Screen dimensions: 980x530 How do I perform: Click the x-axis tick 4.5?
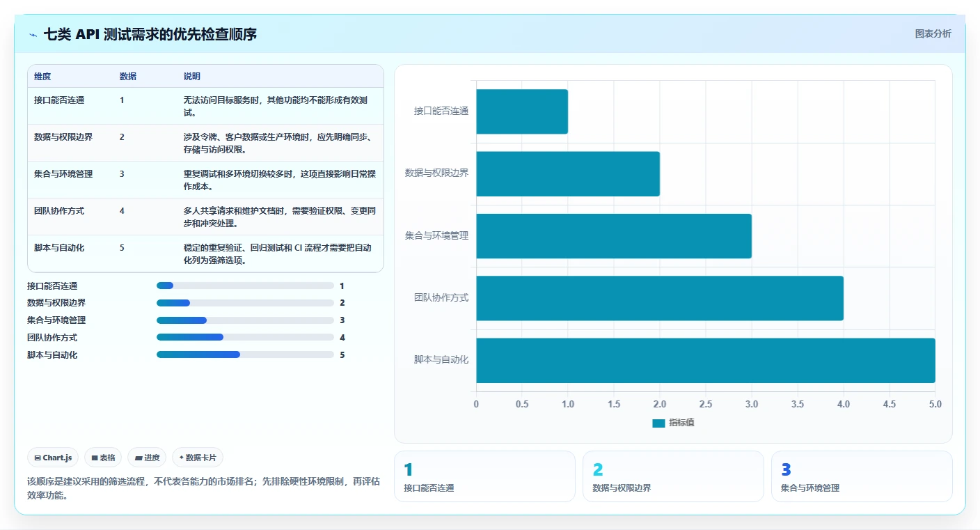point(890,405)
